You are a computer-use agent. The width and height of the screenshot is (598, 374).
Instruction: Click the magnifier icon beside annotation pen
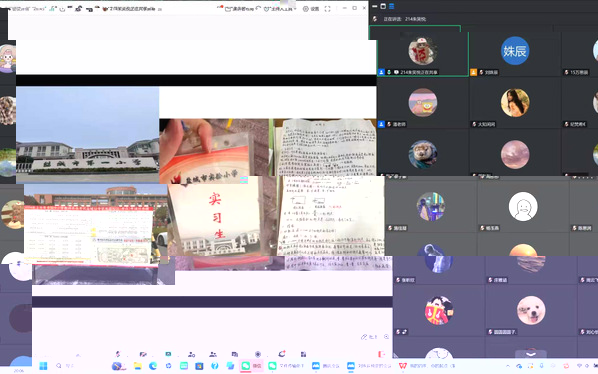[x=386, y=337]
